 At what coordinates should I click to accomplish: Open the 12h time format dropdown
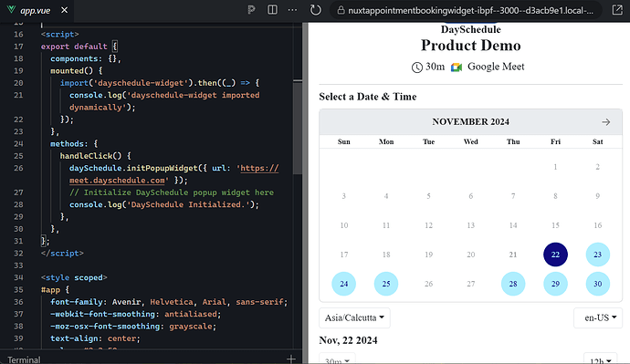pos(600,359)
